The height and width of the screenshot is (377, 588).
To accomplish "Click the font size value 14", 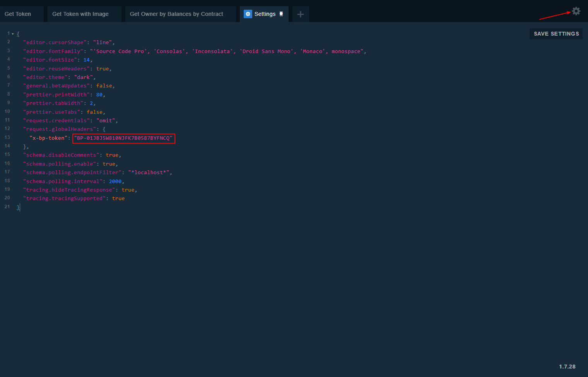I will point(87,60).
